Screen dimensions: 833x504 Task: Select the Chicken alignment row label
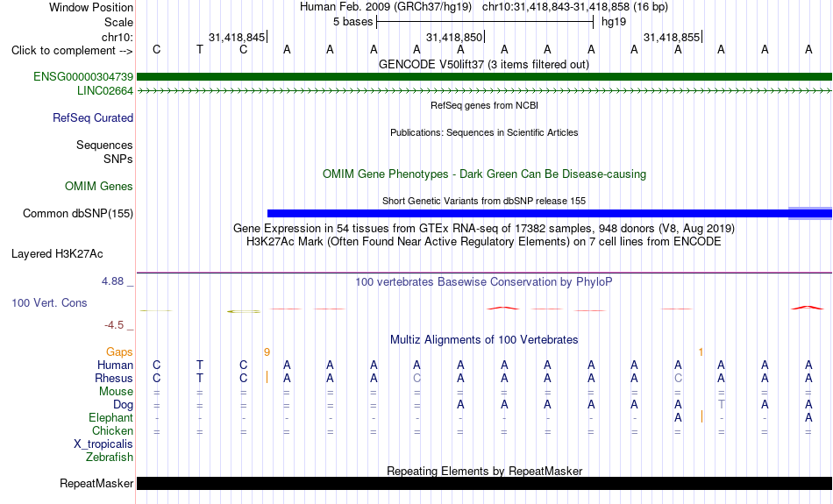[x=112, y=430]
